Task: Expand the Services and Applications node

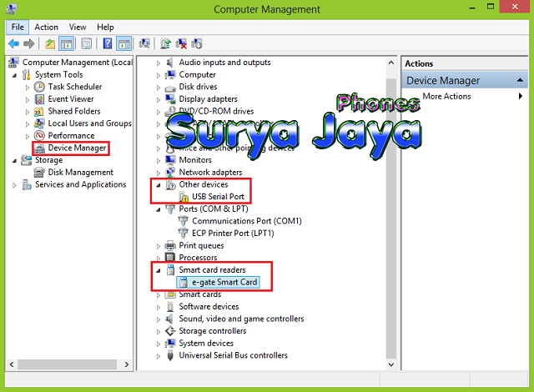Action: [14, 185]
